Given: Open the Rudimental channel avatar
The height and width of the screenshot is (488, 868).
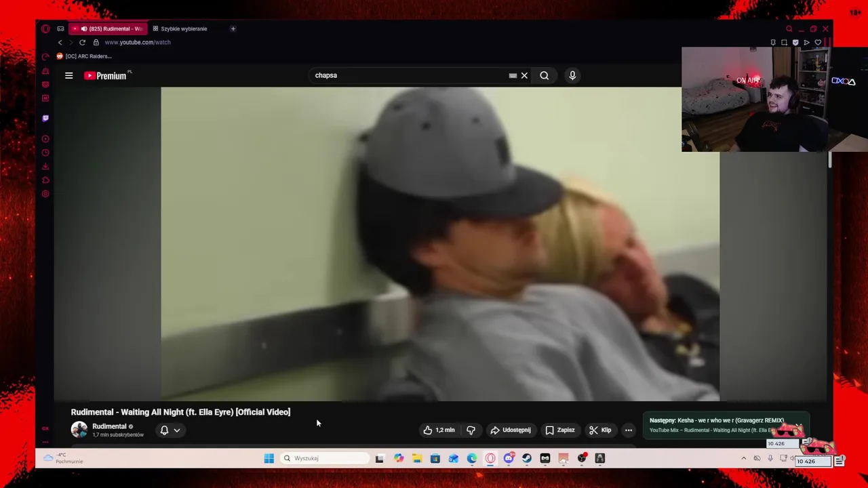Looking at the screenshot, I should [x=79, y=430].
